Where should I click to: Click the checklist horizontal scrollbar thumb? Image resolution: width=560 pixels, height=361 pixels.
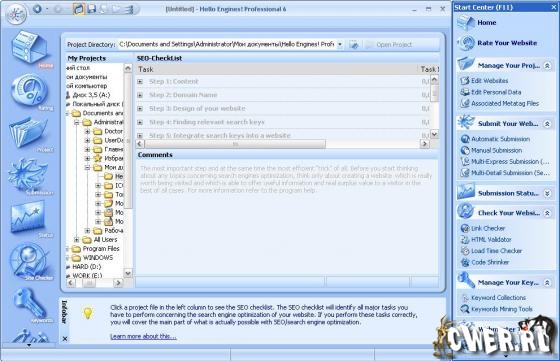coord(235,144)
